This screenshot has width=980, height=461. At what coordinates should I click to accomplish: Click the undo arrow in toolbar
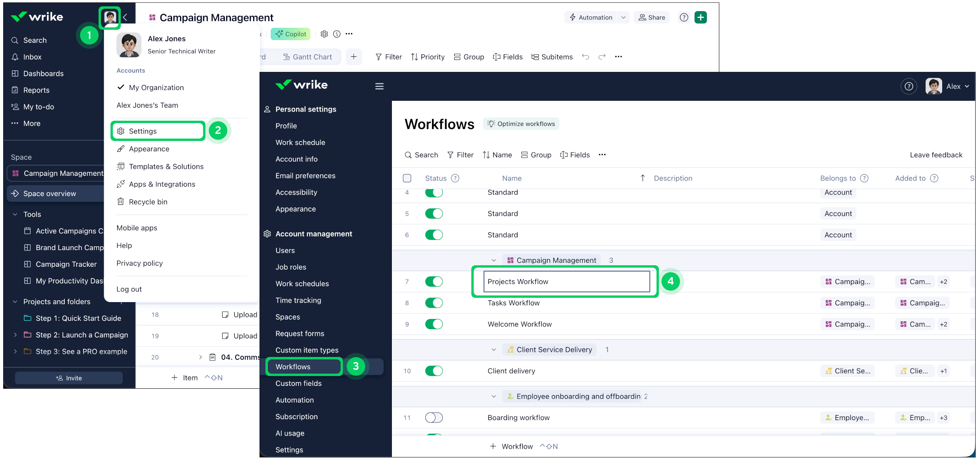point(585,57)
